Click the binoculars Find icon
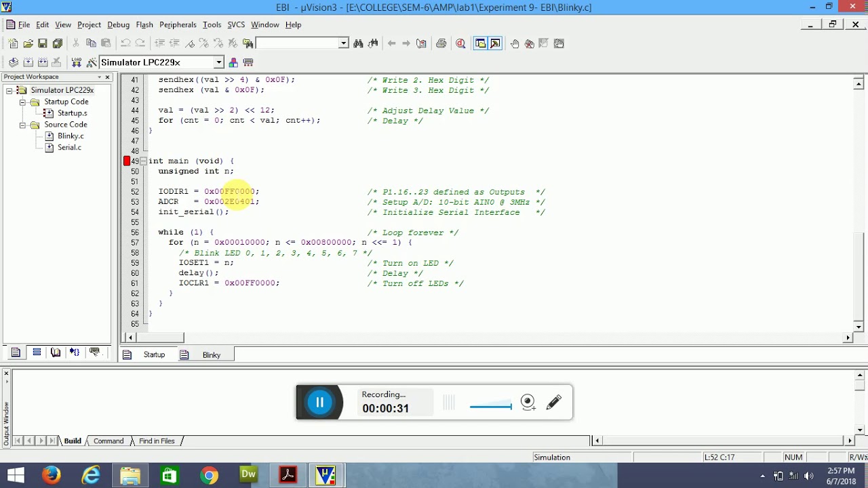 (x=358, y=43)
